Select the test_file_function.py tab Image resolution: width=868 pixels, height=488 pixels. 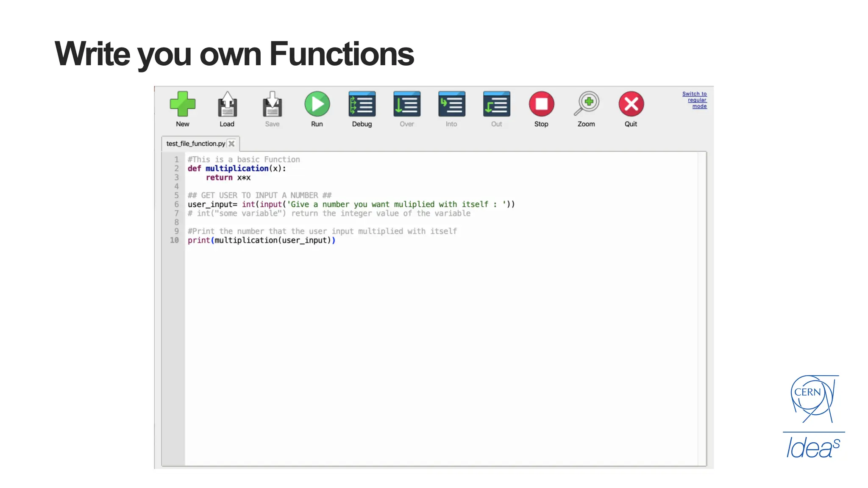195,144
